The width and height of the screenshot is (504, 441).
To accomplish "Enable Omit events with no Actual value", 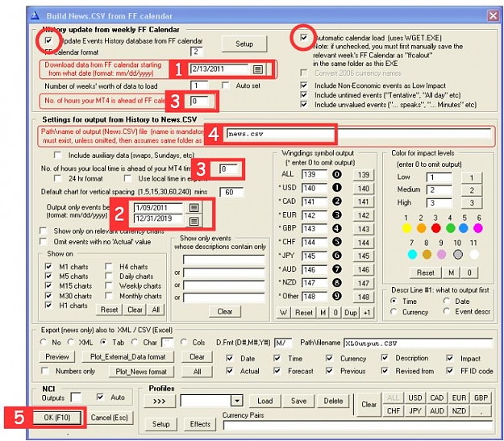I will tap(43, 241).
